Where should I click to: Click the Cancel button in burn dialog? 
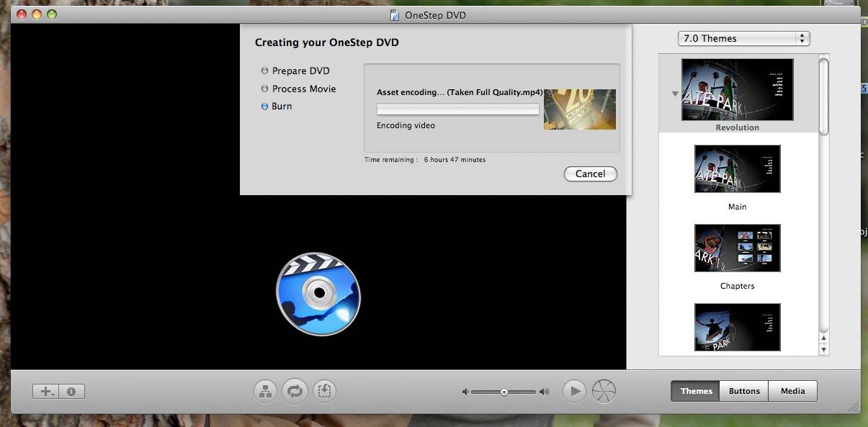point(591,174)
